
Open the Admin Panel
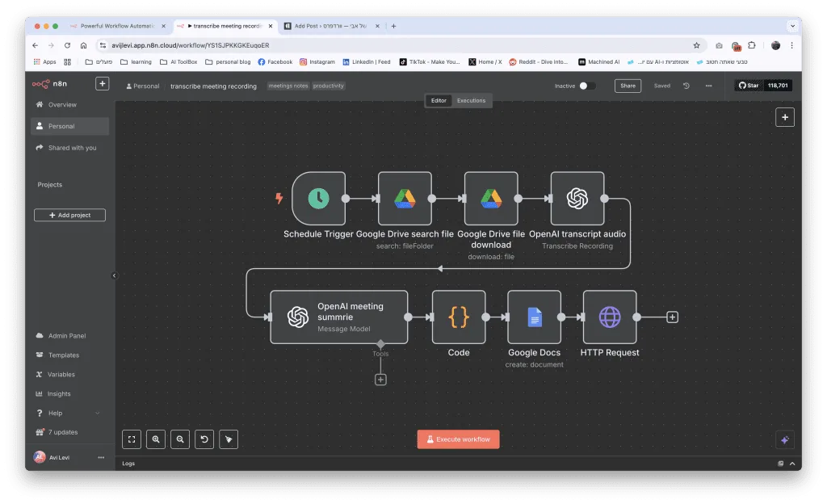coord(69,335)
